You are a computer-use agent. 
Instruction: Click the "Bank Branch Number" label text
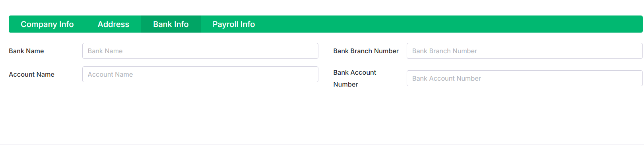[x=366, y=51]
